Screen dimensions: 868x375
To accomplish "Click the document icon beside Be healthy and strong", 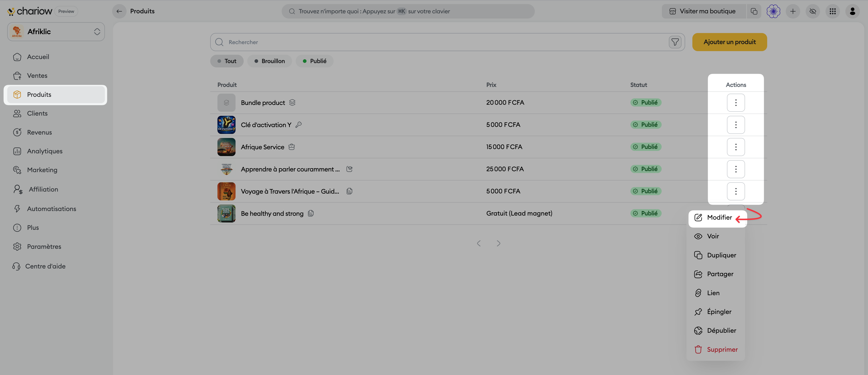I will pyautogui.click(x=311, y=213).
